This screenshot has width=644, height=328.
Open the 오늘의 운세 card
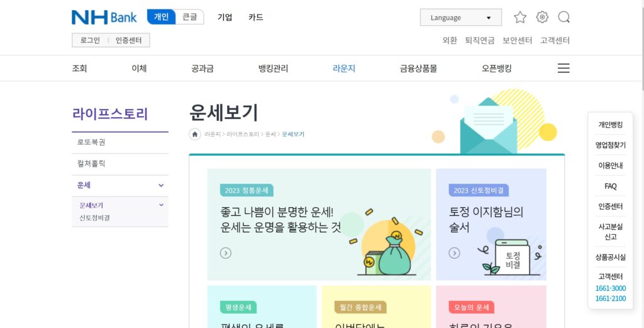[x=491, y=307]
